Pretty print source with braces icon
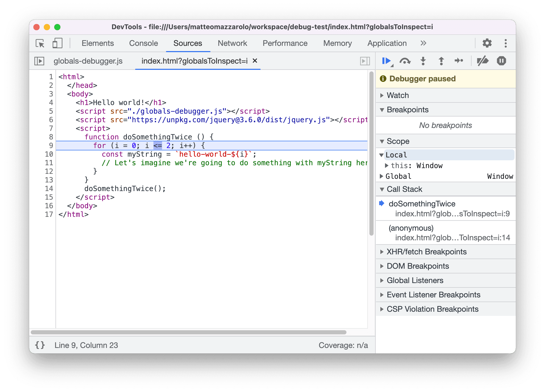The image size is (545, 392). pyautogui.click(x=40, y=345)
